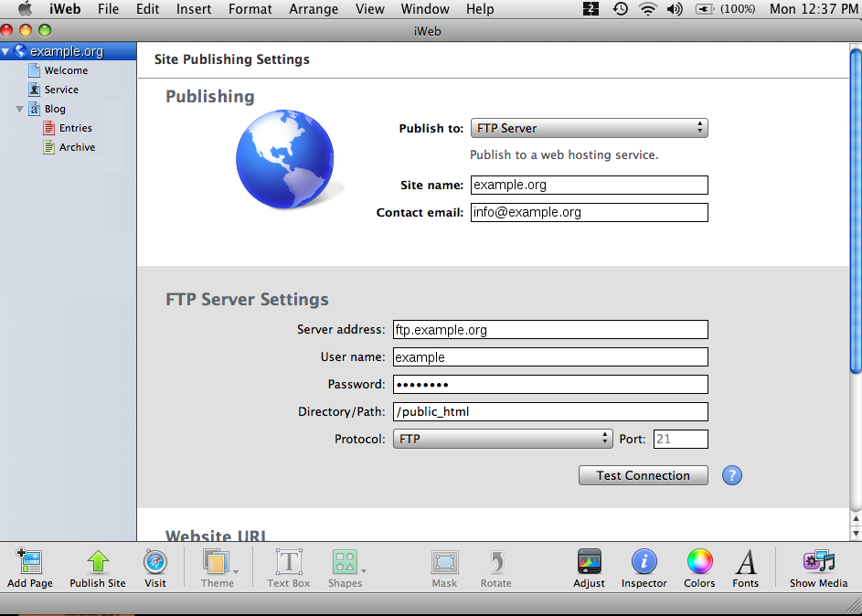Open the Help menu
This screenshot has height=616, width=862.
(480, 9)
